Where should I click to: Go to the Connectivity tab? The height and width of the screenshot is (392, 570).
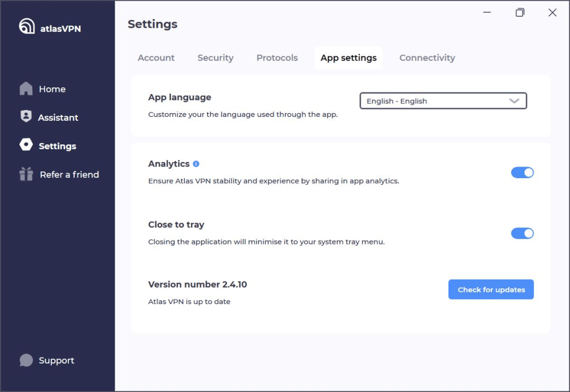click(x=427, y=58)
